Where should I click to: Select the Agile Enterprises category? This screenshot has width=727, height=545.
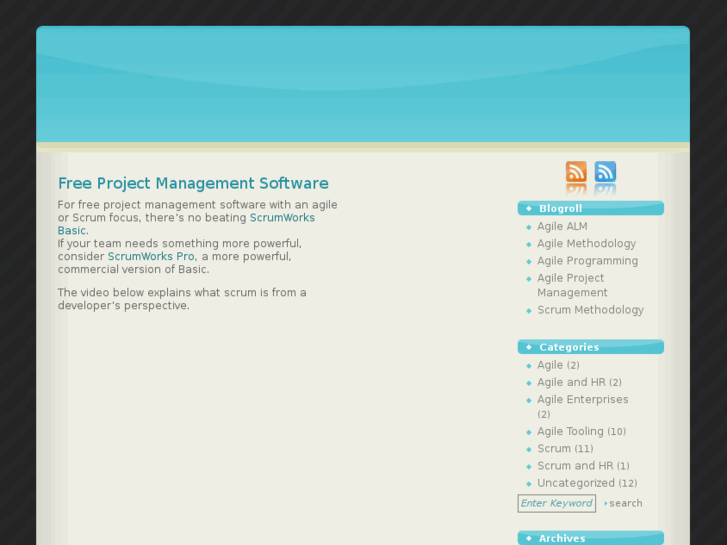[x=582, y=399]
